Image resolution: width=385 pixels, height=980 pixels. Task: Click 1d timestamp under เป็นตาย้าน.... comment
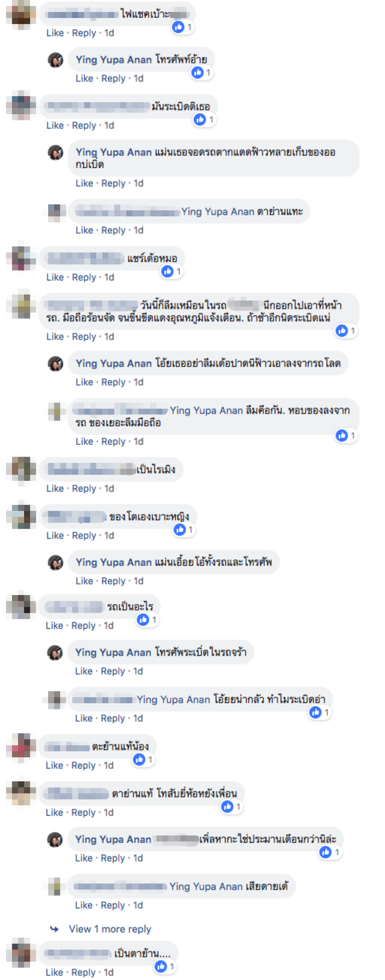tap(109, 972)
